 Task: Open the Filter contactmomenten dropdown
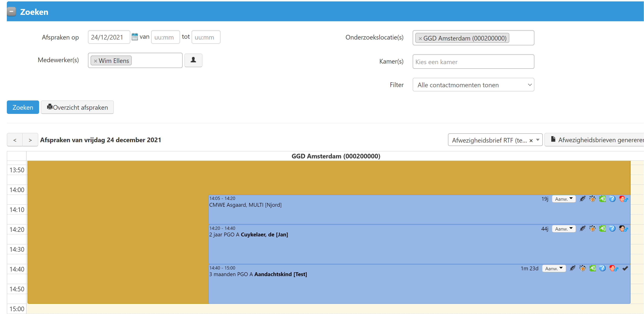click(473, 85)
